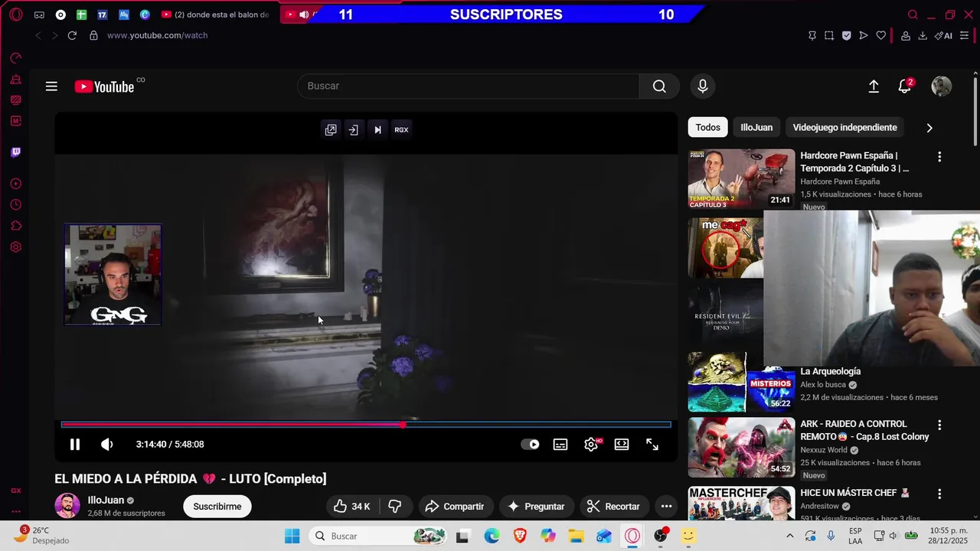
Task: Open Hardcore Pawn España thumbnail
Action: 741,179
